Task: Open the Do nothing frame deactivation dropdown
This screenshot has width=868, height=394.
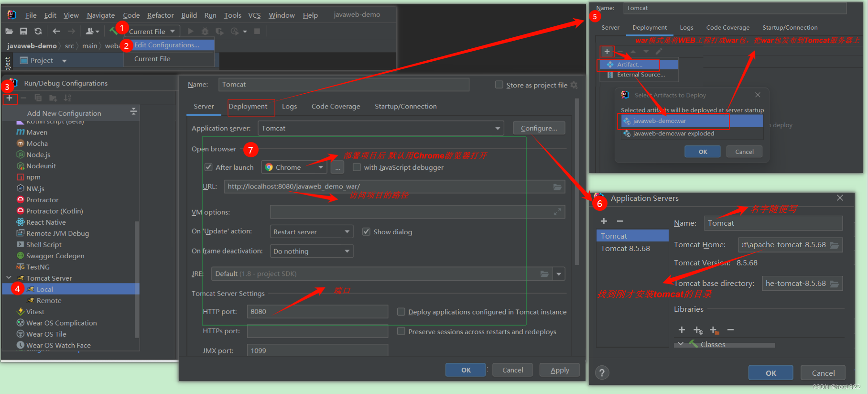Action: [x=312, y=251]
